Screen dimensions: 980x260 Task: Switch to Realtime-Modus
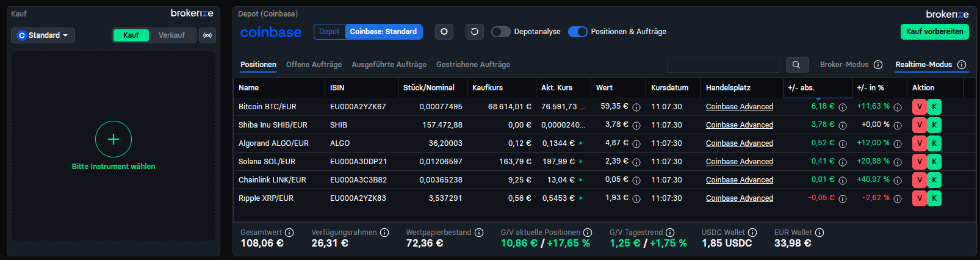[923, 65]
